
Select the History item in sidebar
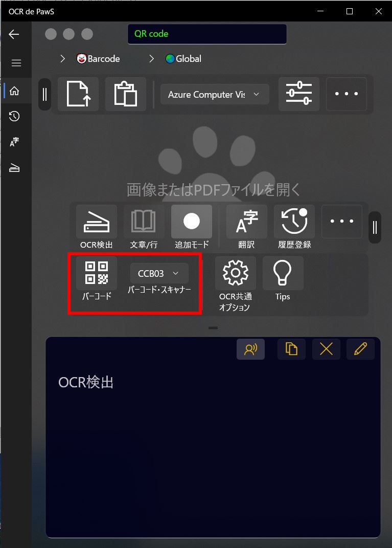pos(14,116)
